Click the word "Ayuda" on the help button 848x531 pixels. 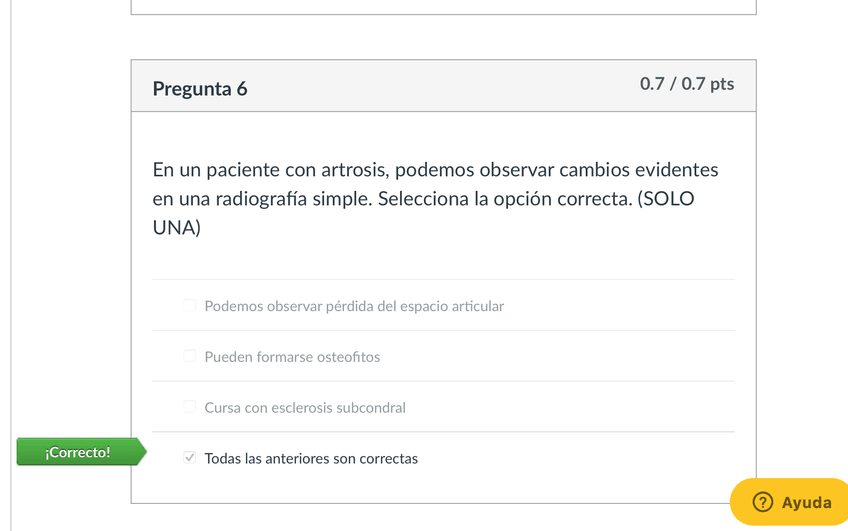[x=806, y=503]
